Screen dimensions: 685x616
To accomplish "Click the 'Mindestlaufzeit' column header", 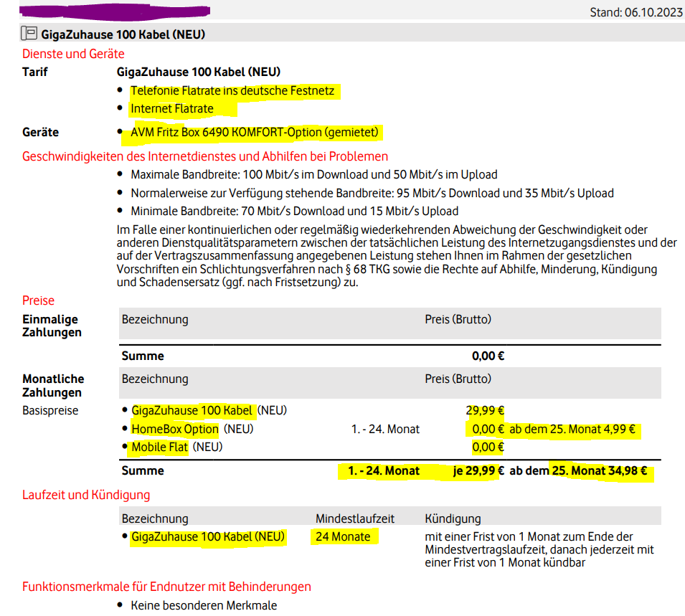I will (x=355, y=518).
